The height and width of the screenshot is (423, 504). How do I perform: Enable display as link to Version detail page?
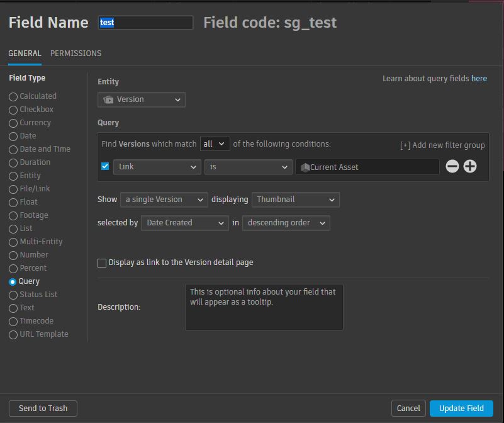click(x=101, y=262)
